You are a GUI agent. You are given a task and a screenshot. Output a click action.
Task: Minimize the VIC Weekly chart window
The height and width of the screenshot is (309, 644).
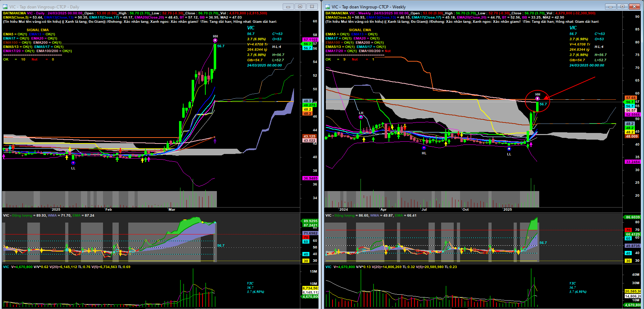pyautogui.click(x=611, y=7)
